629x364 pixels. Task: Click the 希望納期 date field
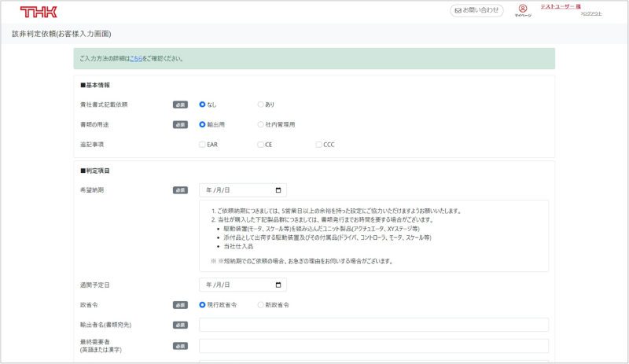(236, 190)
